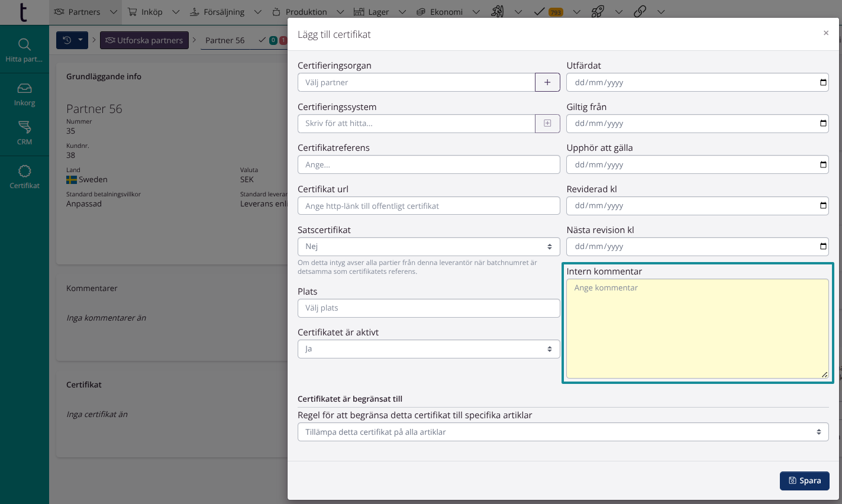Open the calendar picker for Nästa revision kl
The height and width of the screenshot is (504, 842).
click(823, 246)
